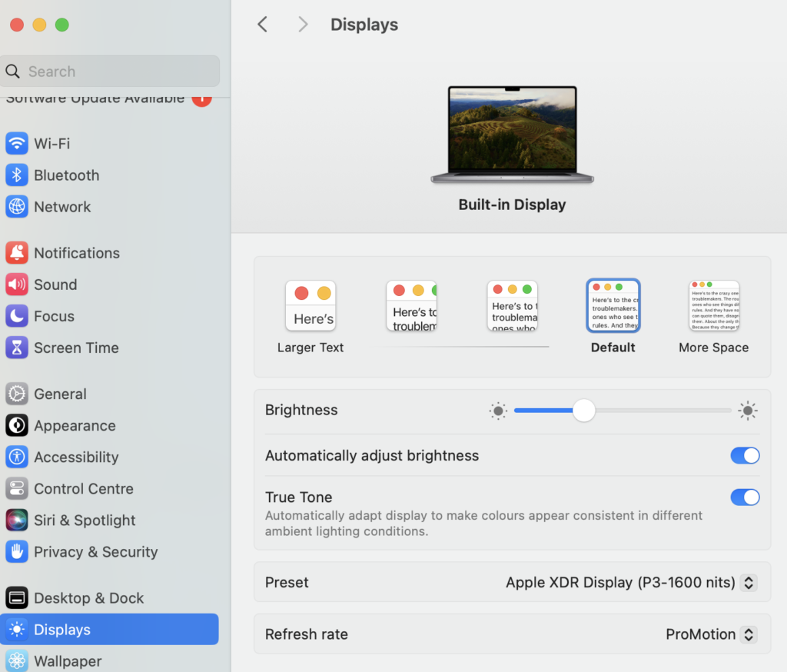Disable Automatically adjust brightness toggle

tap(744, 456)
